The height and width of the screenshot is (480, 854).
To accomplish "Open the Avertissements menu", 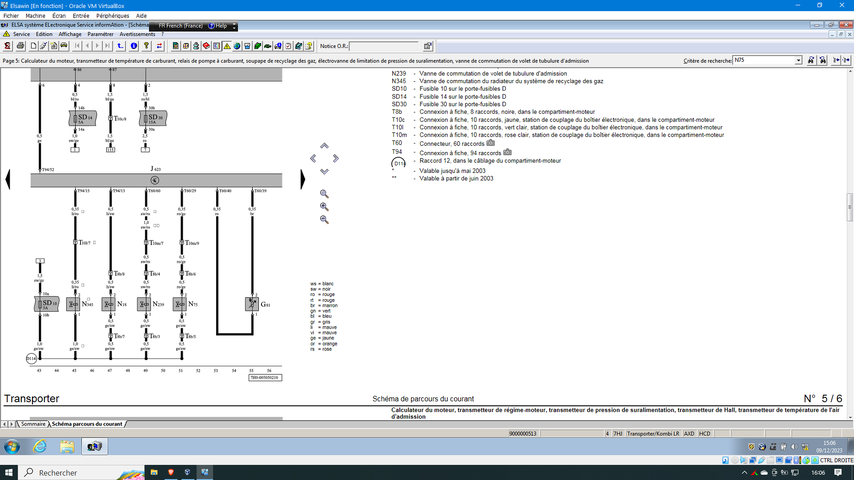I will tap(137, 34).
